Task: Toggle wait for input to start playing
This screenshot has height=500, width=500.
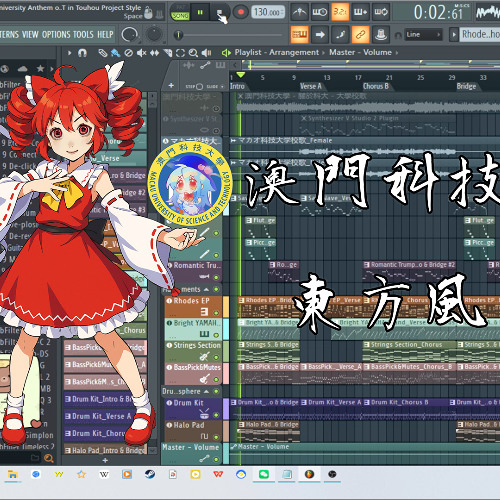Action: 319,12
